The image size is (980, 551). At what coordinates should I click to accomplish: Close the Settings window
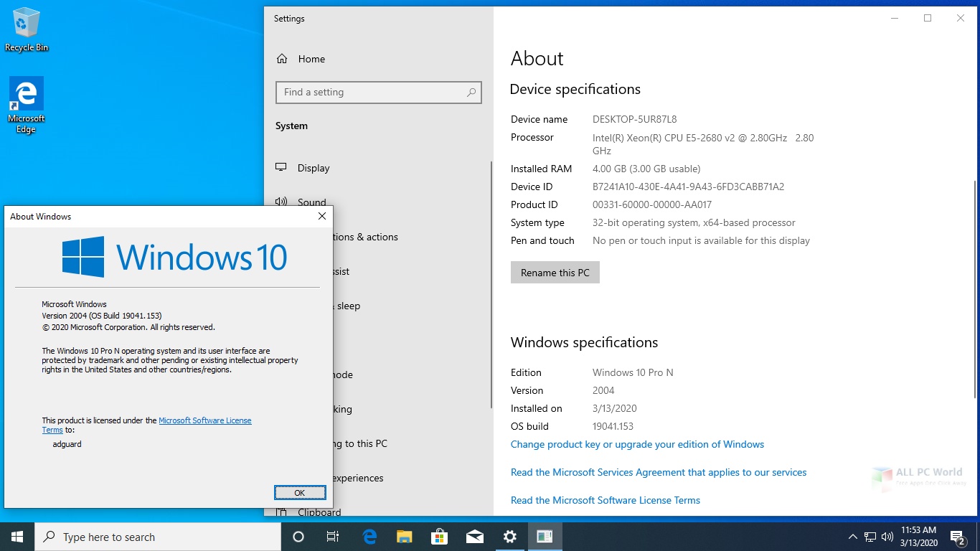click(961, 19)
